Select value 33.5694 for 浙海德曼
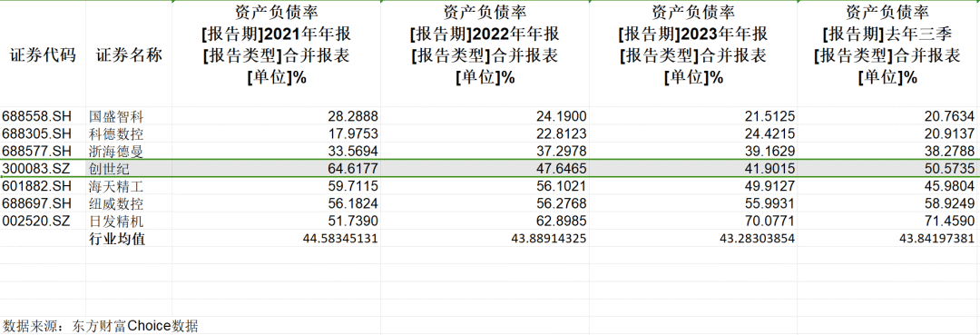This screenshot has height=335, width=980. pos(276,151)
